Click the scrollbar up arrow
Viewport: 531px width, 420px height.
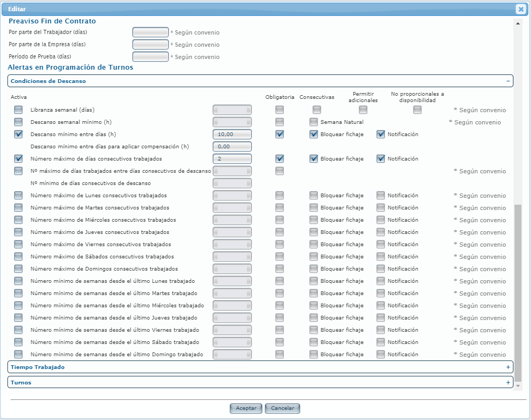(x=518, y=23)
